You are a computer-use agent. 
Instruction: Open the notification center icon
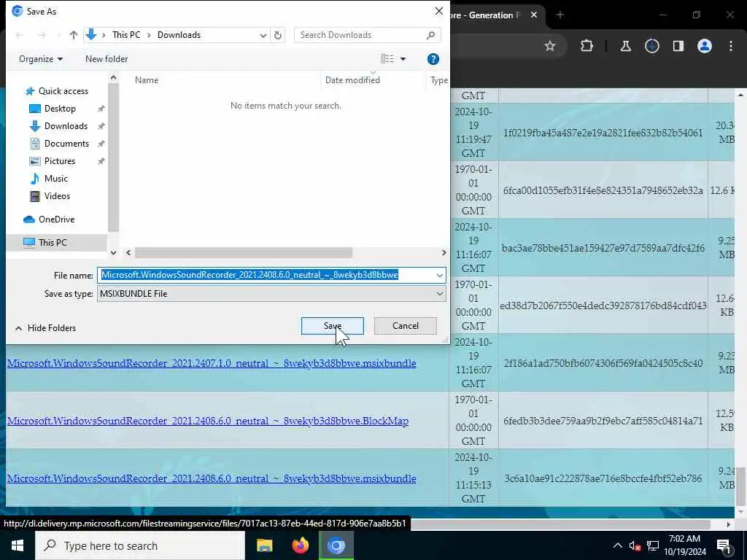(724, 546)
